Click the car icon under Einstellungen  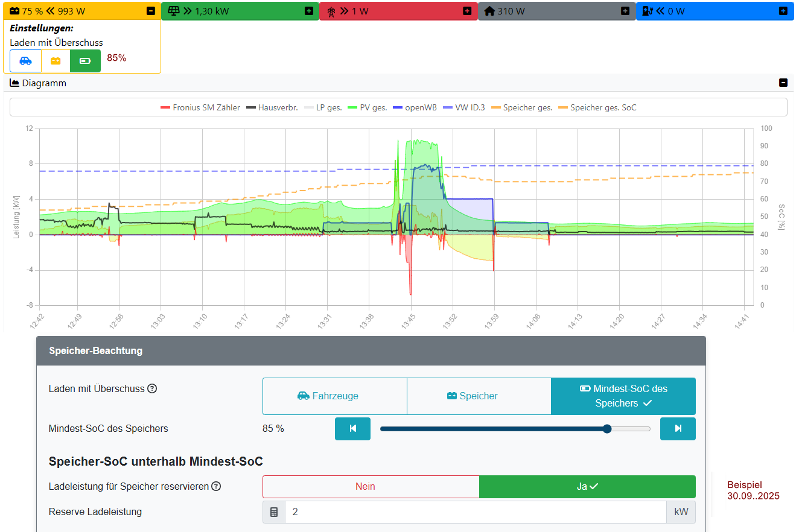tap(25, 61)
